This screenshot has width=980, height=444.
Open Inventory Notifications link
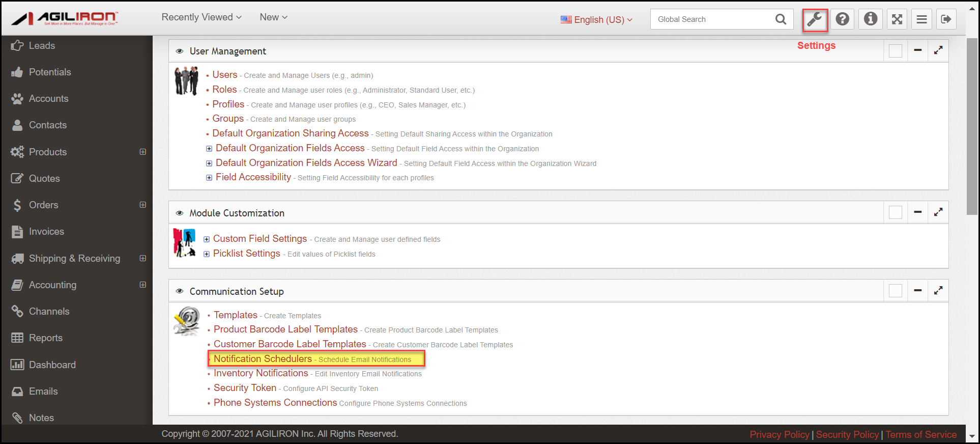tap(261, 373)
